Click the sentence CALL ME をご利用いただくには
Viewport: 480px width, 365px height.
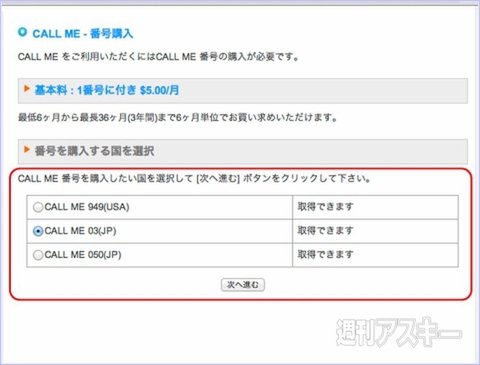(x=158, y=57)
